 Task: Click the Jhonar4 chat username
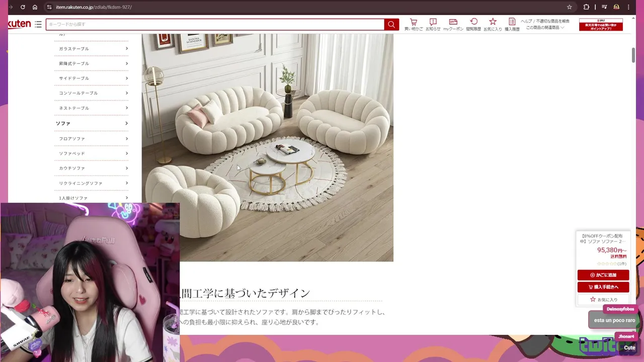click(x=626, y=336)
